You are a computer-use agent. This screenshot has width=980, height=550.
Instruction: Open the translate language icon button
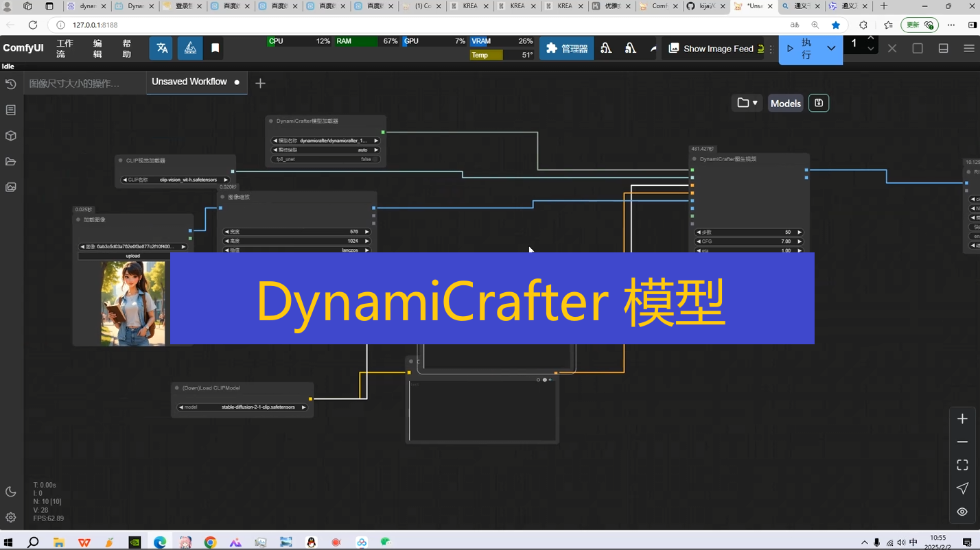pyautogui.click(x=162, y=49)
